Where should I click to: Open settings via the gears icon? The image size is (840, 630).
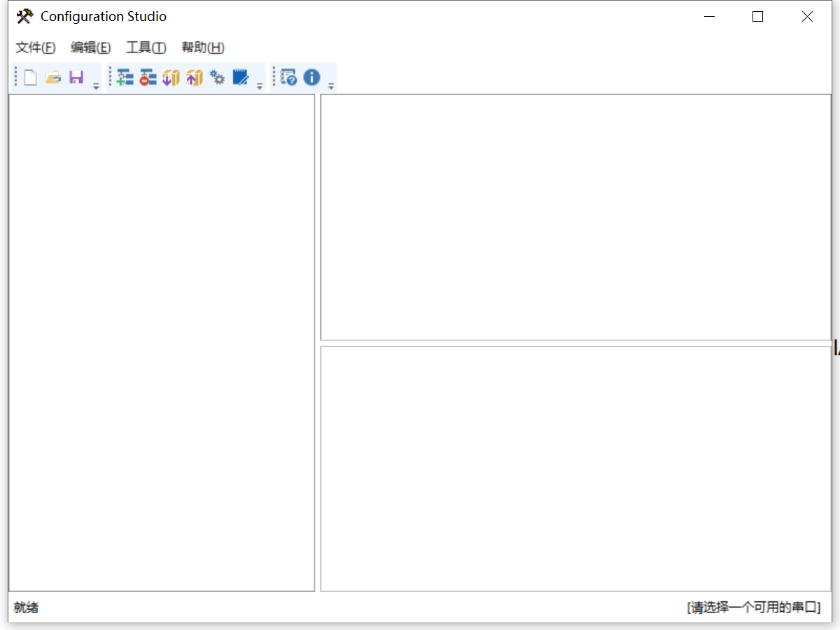pyautogui.click(x=218, y=78)
